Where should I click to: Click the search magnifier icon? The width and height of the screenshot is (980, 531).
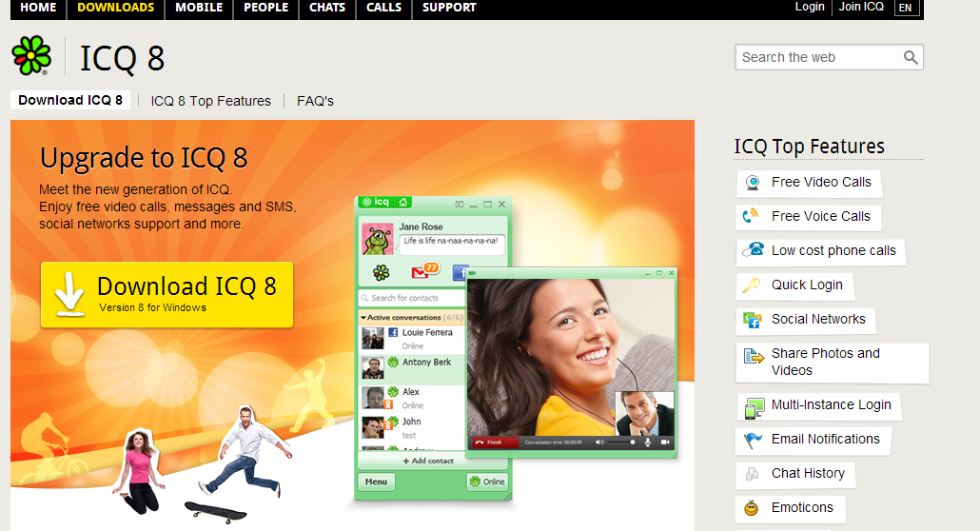[x=911, y=57]
